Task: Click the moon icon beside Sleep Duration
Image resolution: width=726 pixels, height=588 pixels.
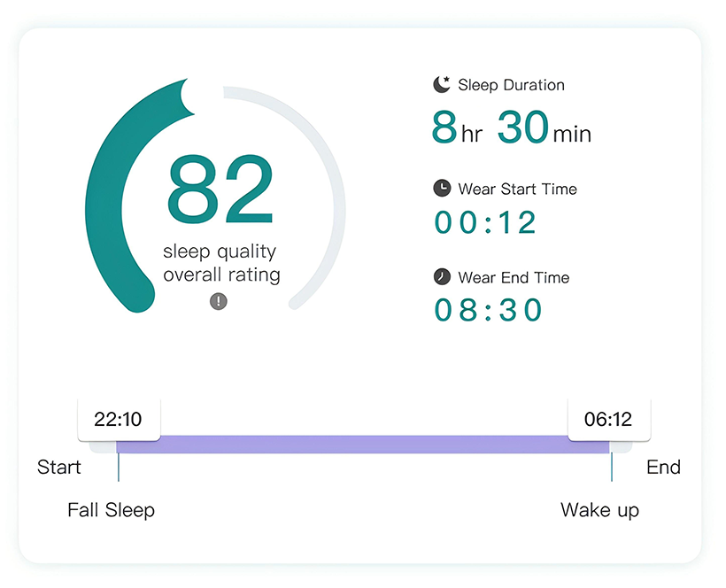Action: point(442,85)
